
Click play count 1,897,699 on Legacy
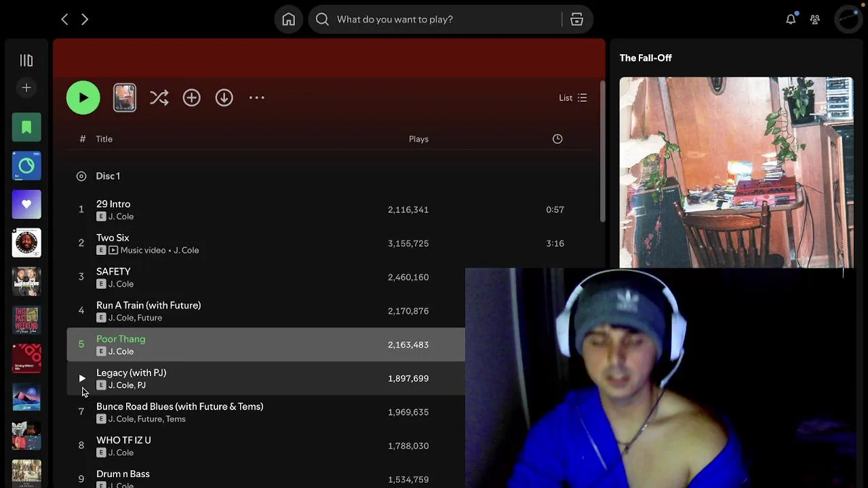[408, 378]
